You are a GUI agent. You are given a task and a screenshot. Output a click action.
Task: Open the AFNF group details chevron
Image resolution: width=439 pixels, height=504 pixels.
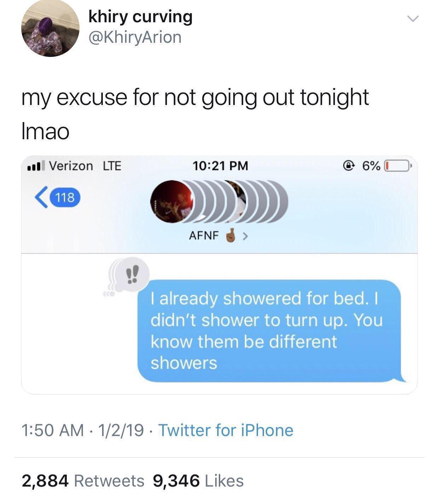point(245,236)
